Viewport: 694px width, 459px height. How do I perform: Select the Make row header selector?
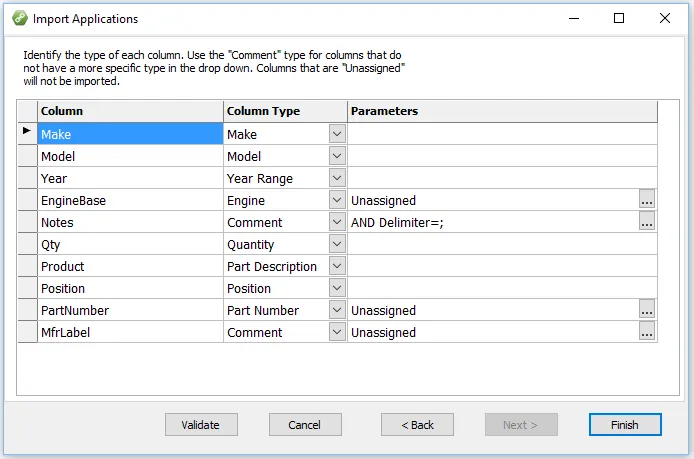tap(27, 134)
